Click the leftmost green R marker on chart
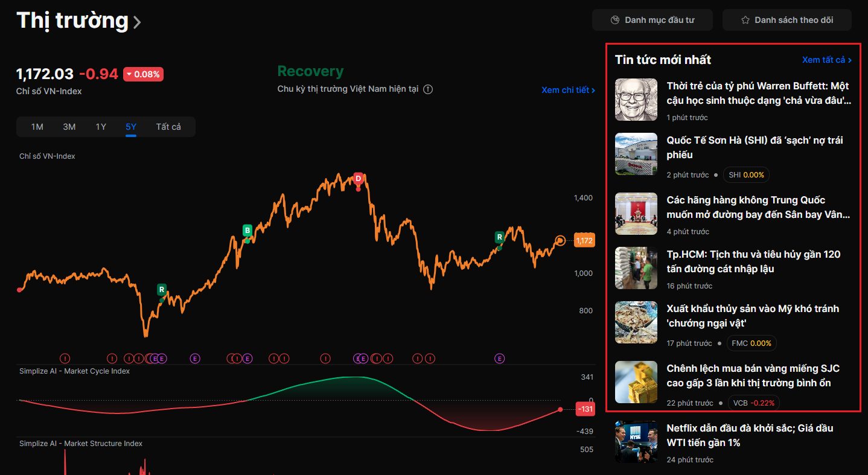Screen dimensions: 868x475 161,289
